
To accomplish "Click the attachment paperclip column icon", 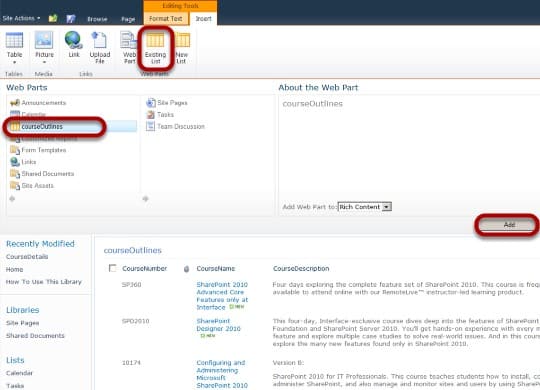I will 186,269.
